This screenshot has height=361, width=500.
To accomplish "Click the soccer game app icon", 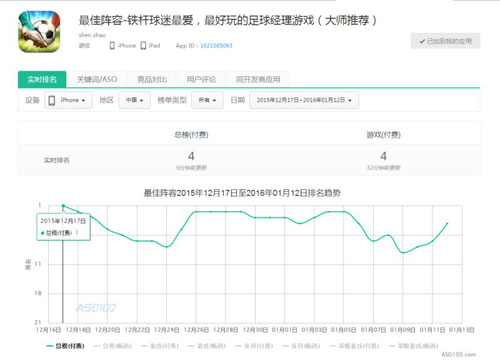I will [39, 32].
